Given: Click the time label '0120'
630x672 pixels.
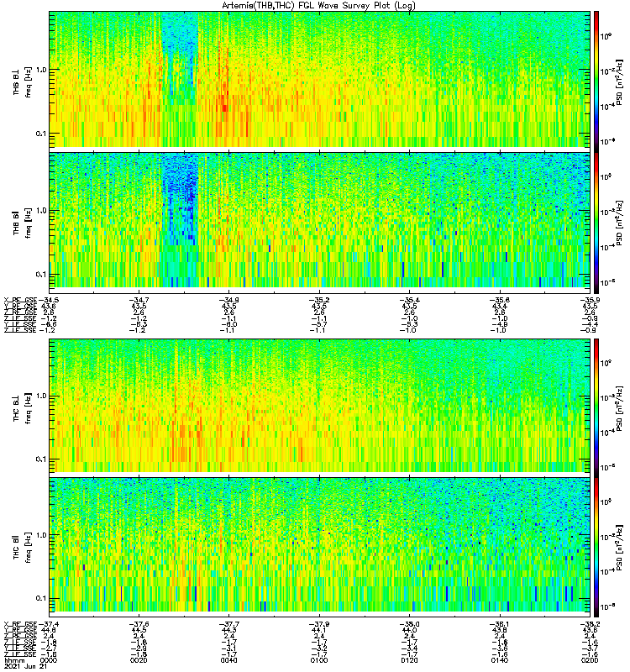Looking at the screenshot, I should coord(409,660).
